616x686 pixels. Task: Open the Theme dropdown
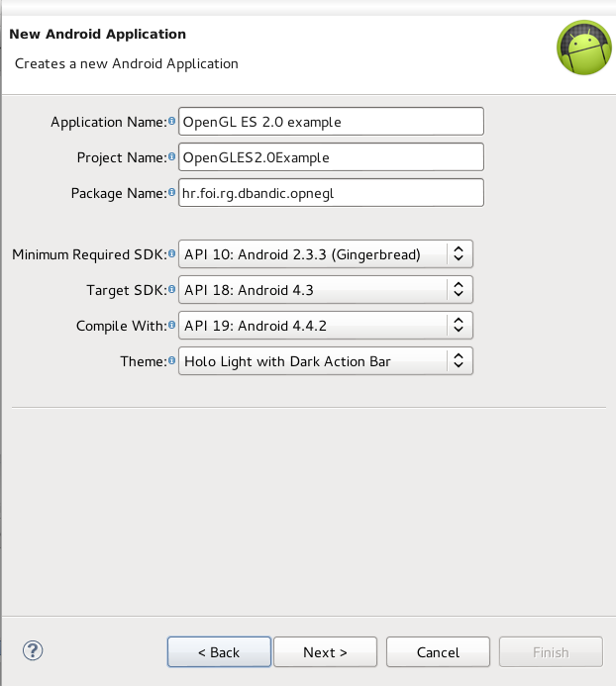point(326,361)
